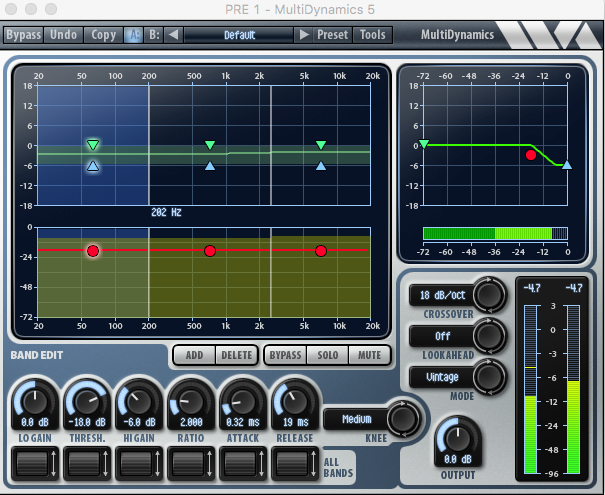
Task: Toggle band SOLO button
Action: tap(328, 355)
